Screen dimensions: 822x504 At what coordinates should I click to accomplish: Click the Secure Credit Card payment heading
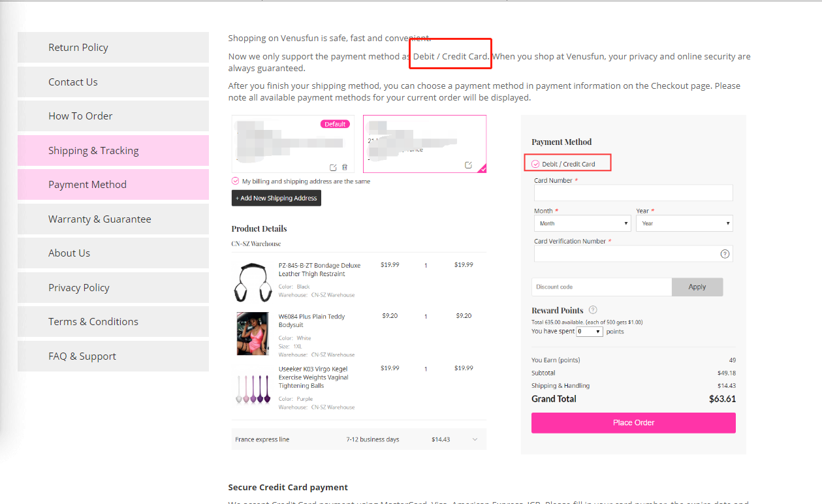288,487
